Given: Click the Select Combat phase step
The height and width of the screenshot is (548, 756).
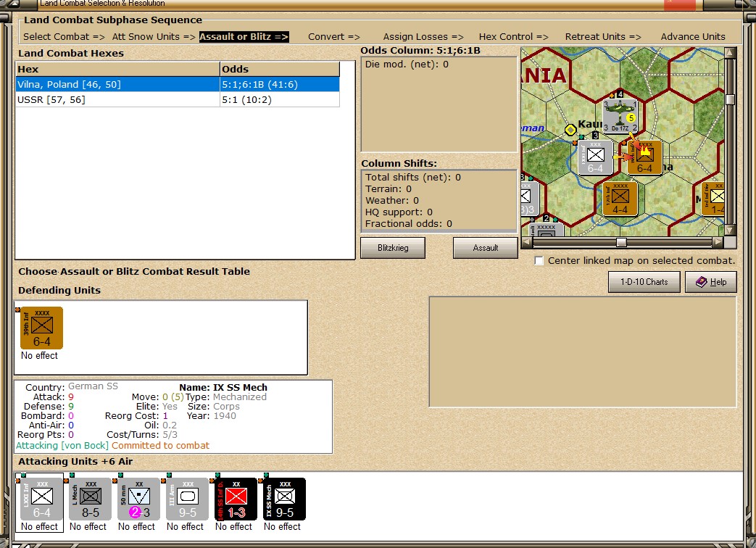Looking at the screenshot, I should 64,37.
